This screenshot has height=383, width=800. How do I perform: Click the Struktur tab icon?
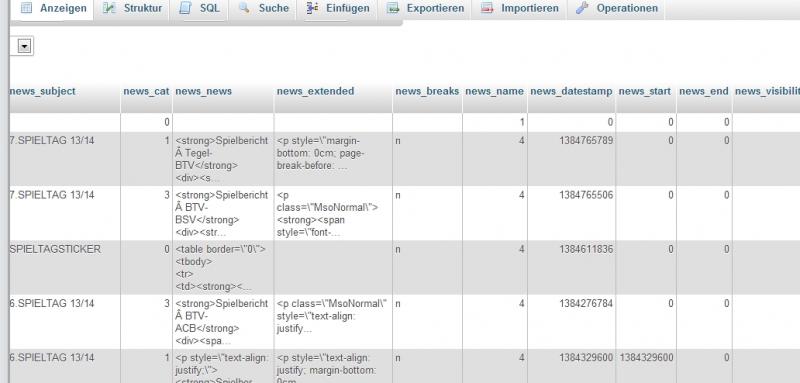[x=109, y=8]
